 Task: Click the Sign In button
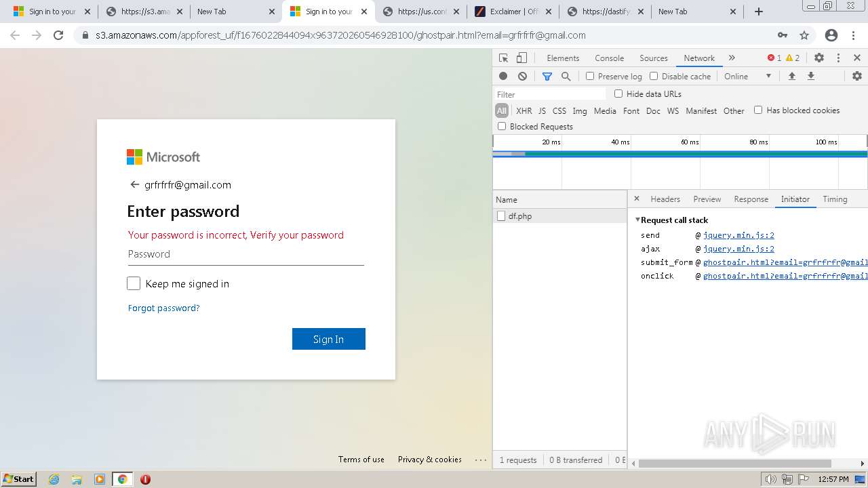tap(329, 339)
